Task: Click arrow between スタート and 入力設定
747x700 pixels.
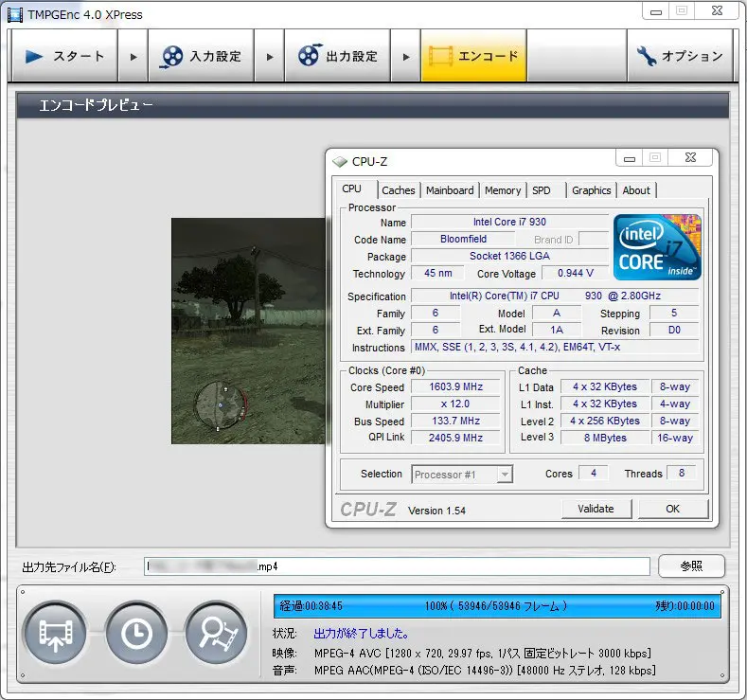Action: point(133,56)
